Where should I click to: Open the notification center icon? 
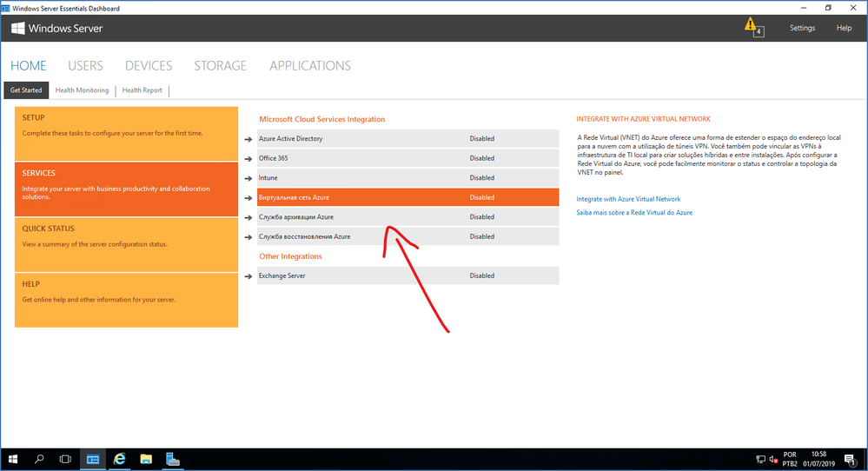pyautogui.click(x=850, y=460)
